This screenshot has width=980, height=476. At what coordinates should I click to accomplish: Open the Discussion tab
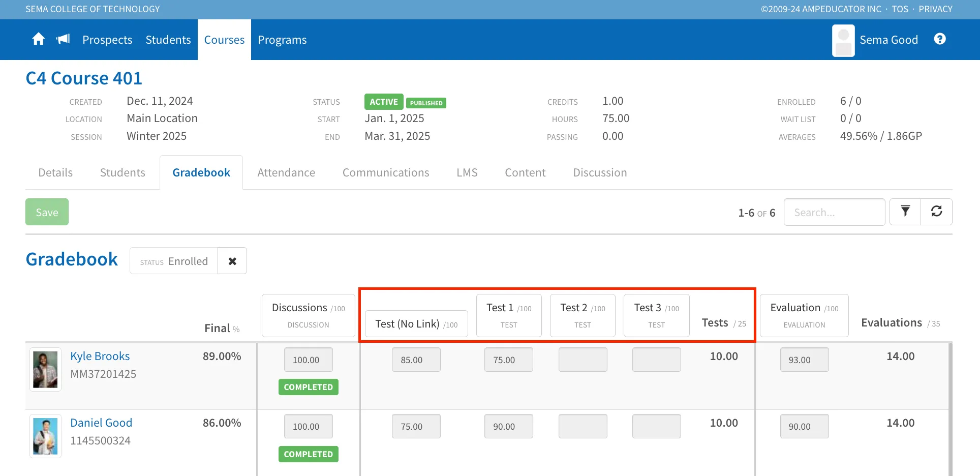pos(600,172)
